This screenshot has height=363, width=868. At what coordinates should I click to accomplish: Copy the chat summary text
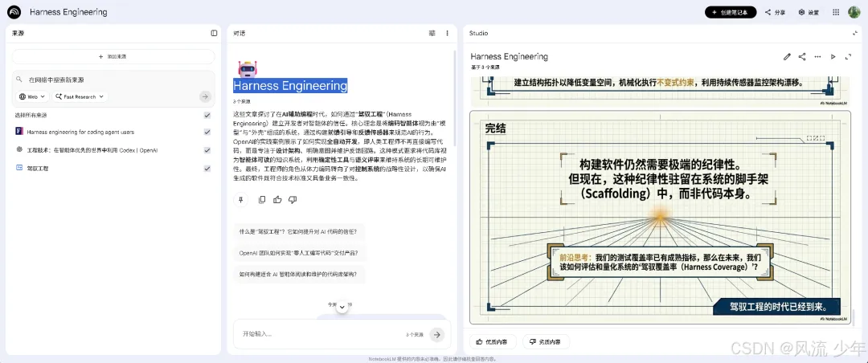coord(262,200)
